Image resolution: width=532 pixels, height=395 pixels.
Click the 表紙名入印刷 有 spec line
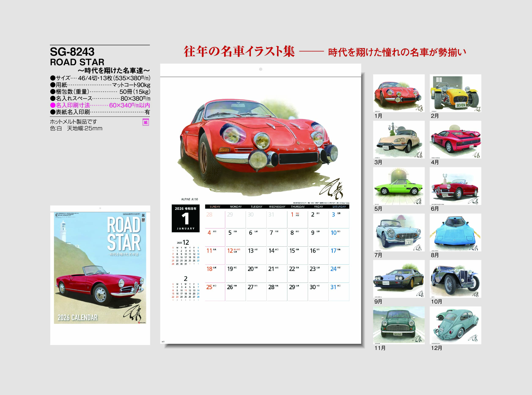coord(100,112)
